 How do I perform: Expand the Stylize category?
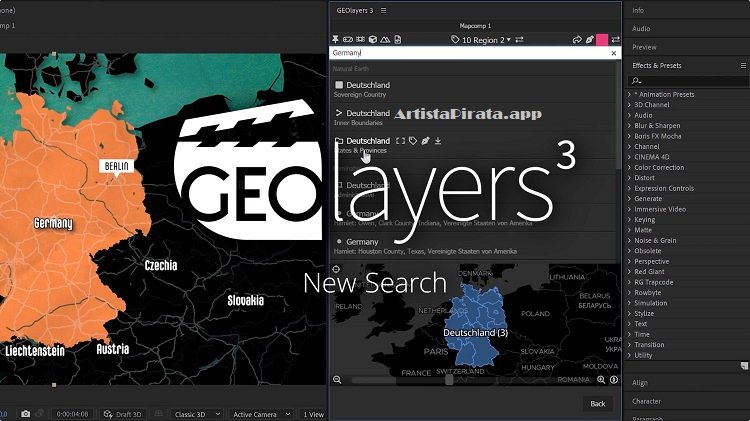pos(629,313)
